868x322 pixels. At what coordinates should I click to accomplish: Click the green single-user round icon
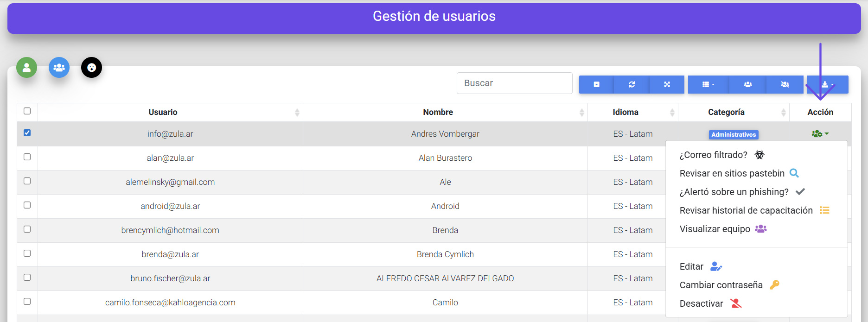26,68
